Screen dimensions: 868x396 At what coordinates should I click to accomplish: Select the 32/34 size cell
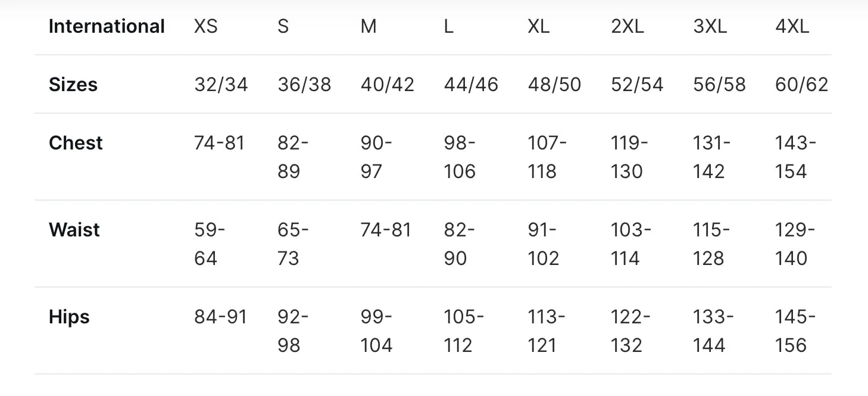[x=221, y=85]
